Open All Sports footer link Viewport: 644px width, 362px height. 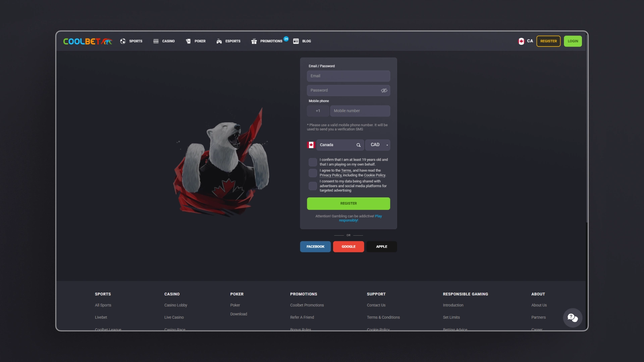click(103, 305)
